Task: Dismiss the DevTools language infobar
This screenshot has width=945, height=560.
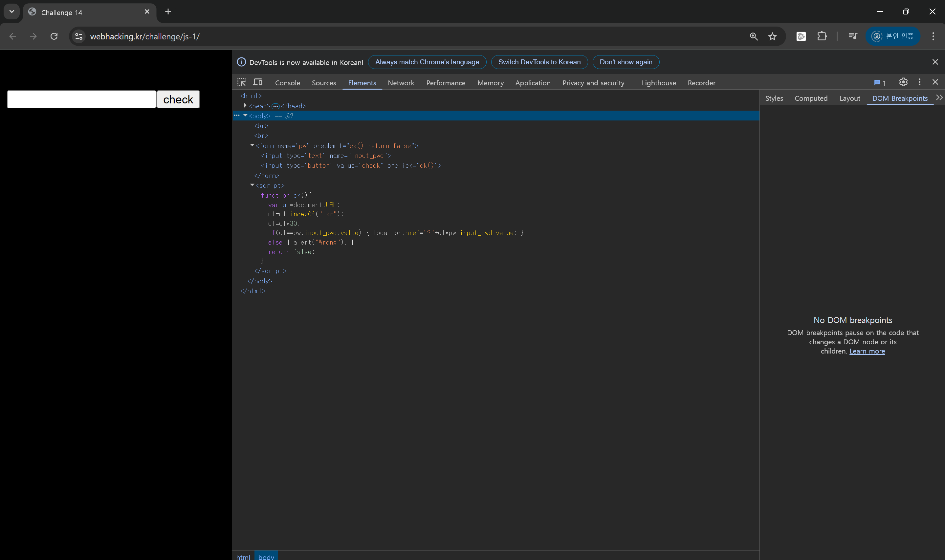Action: 935,62
